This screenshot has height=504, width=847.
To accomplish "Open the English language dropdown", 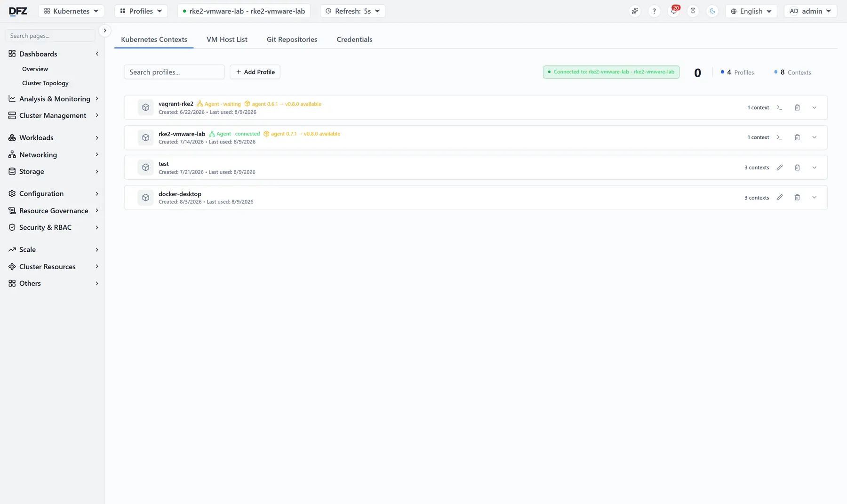I will point(751,11).
